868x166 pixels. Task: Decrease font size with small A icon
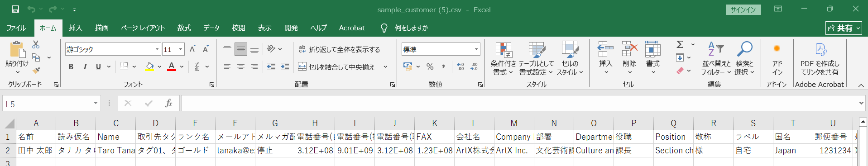(206, 49)
